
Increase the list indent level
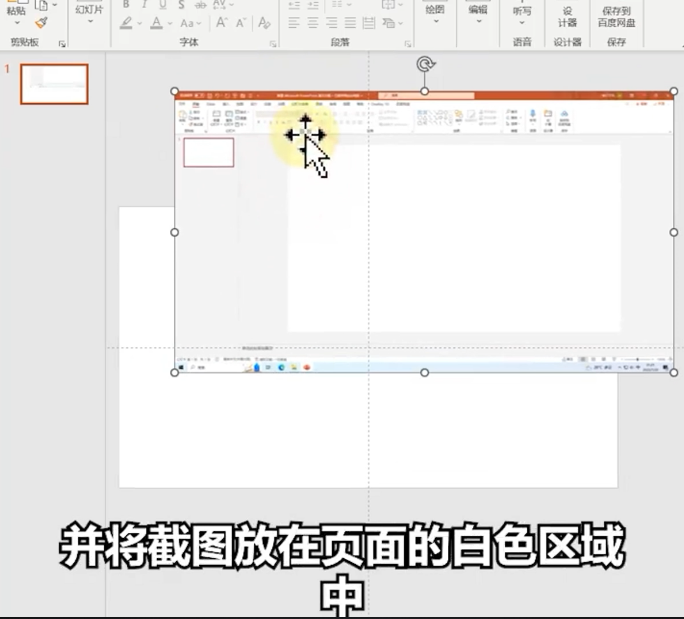click(x=313, y=5)
